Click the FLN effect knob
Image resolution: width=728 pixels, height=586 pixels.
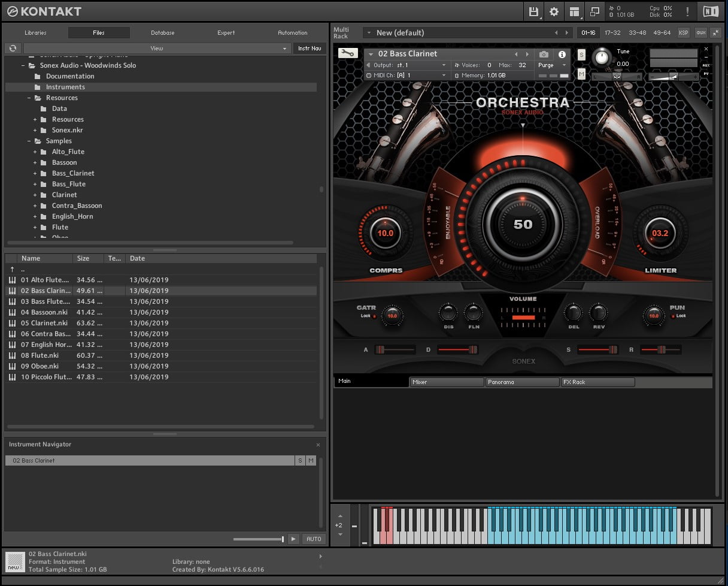click(474, 312)
